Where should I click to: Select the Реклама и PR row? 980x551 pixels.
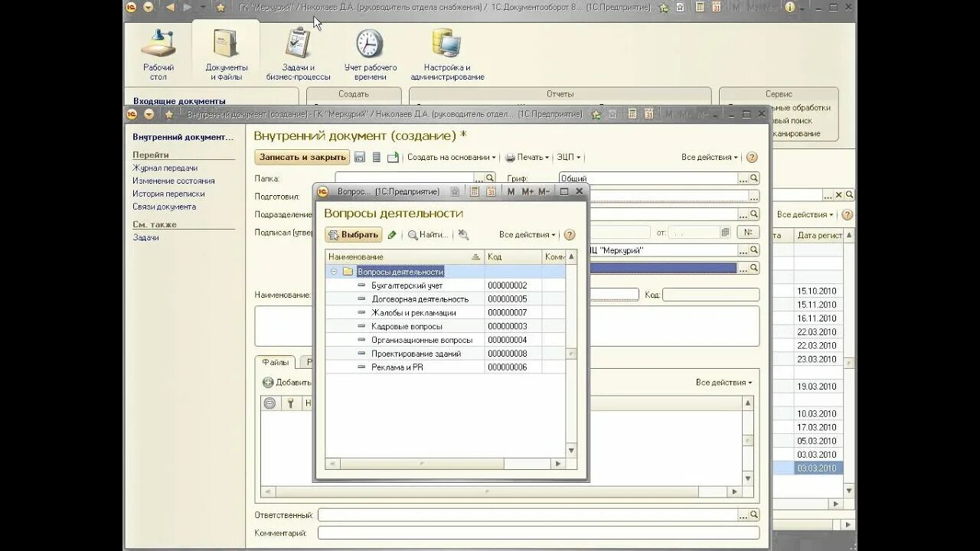[446, 367]
